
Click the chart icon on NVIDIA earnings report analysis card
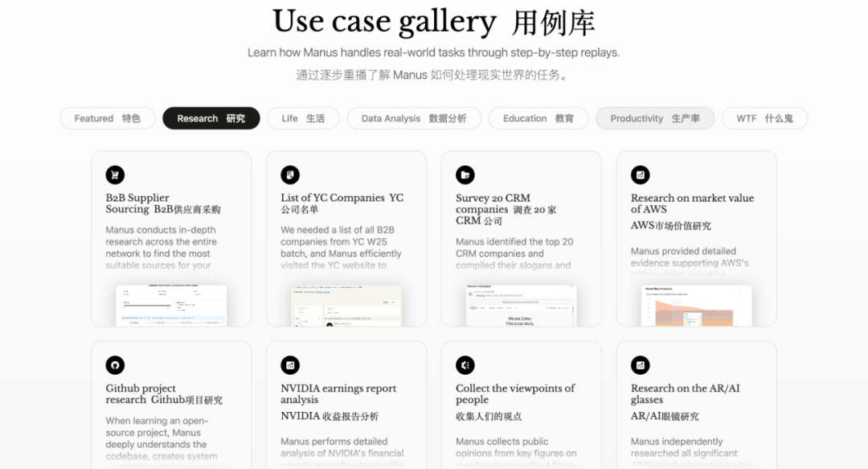click(290, 365)
